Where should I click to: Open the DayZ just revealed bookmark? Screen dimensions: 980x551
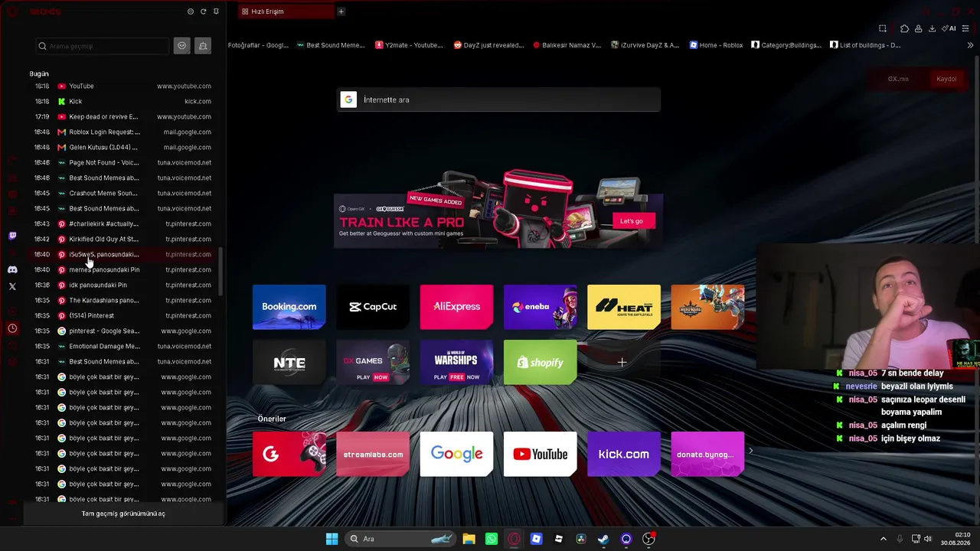[x=488, y=45]
